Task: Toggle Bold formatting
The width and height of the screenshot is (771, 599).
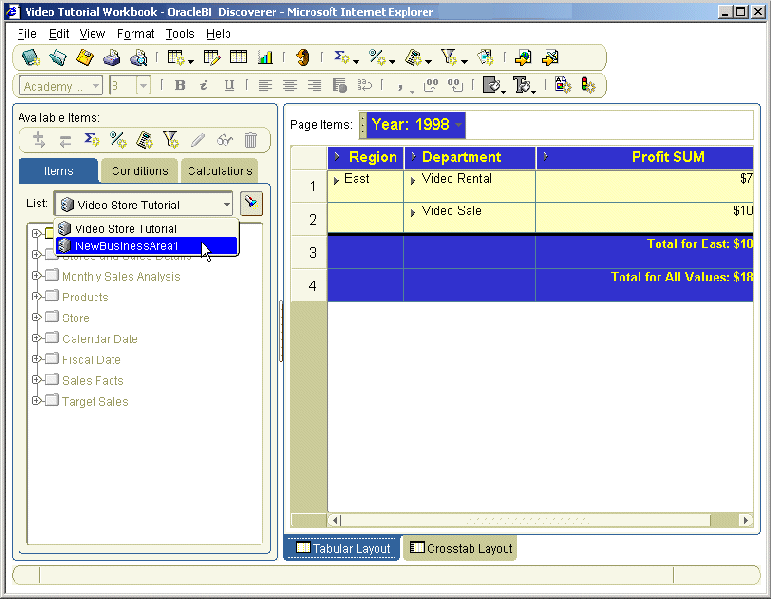Action: coord(180,86)
